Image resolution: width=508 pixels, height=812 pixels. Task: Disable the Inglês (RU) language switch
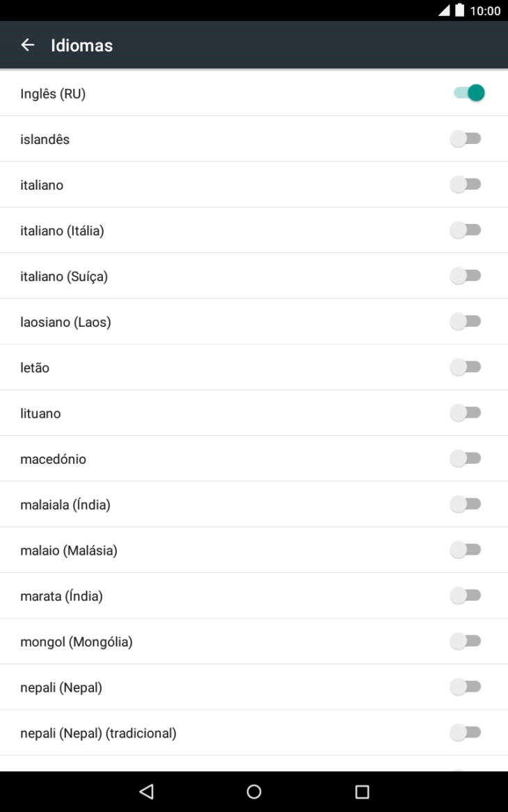pos(468,93)
